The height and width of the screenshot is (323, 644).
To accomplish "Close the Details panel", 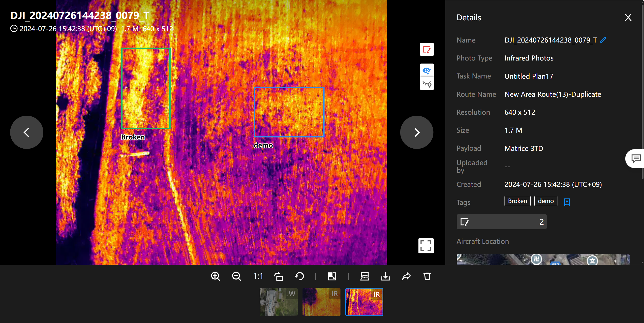I will [x=628, y=17].
